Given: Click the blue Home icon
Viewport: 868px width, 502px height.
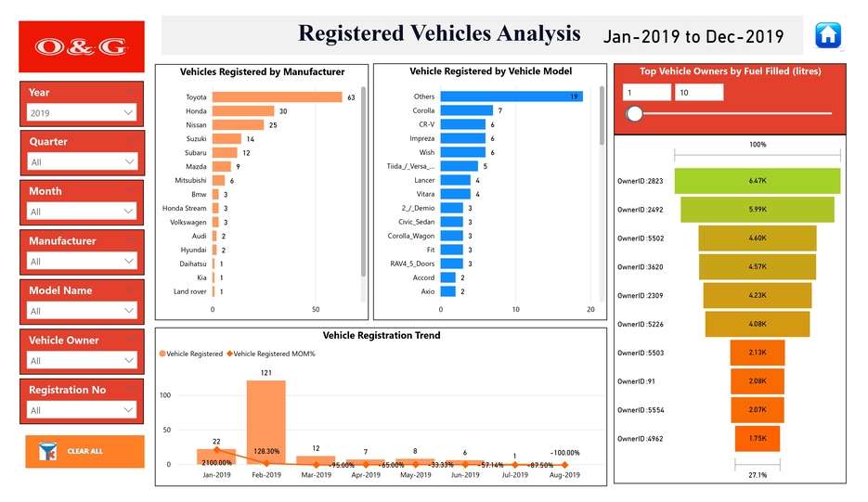Looking at the screenshot, I should coord(828,35).
